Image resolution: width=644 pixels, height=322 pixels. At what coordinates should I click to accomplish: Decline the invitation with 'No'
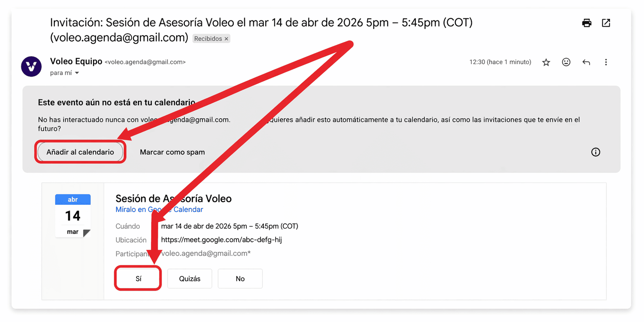tap(240, 278)
